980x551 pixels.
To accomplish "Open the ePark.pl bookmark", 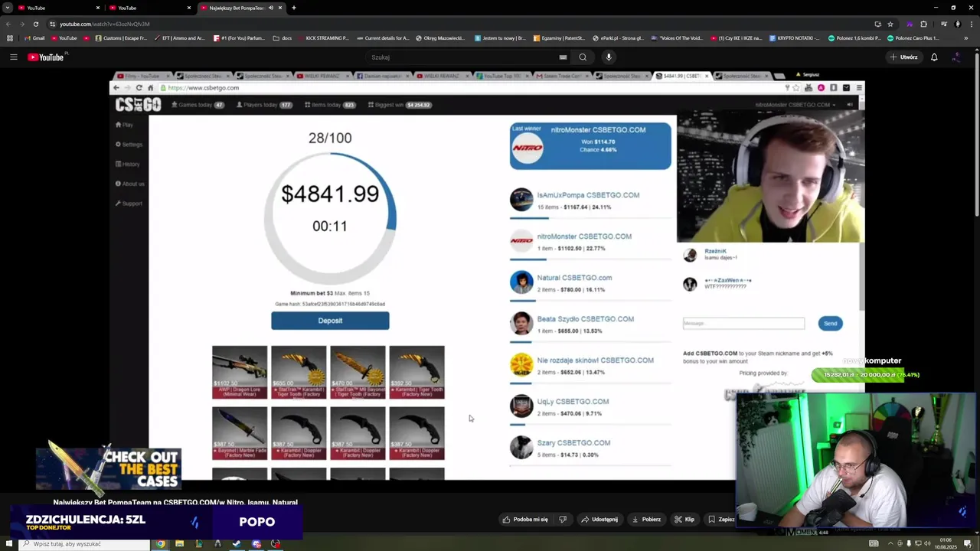I will pyautogui.click(x=617, y=37).
